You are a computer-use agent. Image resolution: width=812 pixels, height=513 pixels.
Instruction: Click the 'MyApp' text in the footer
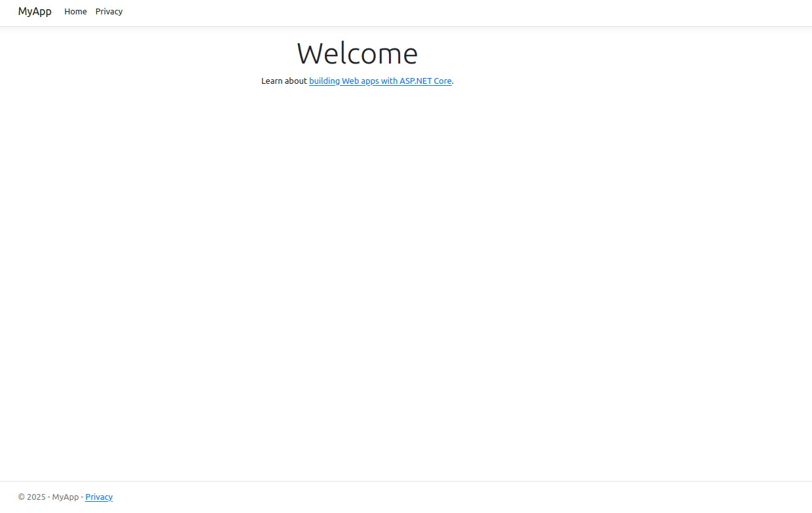65,497
